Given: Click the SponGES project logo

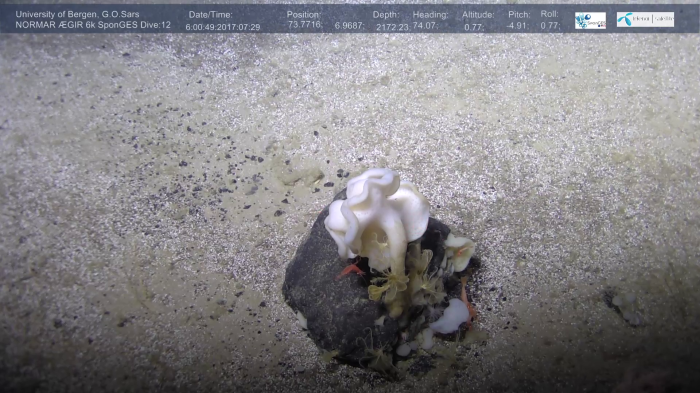Looking at the screenshot, I should [590, 21].
